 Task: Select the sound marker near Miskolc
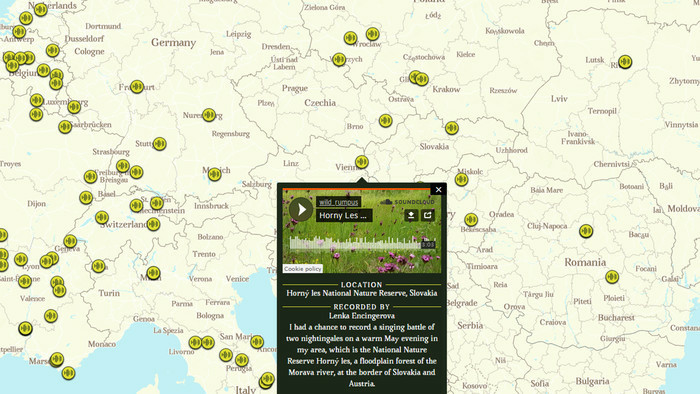click(x=462, y=180)
